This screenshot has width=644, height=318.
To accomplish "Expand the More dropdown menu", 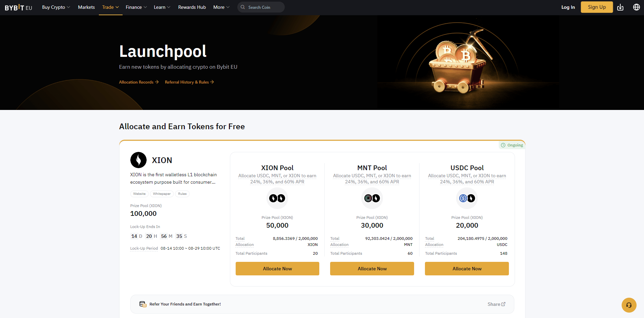I will tap(221, 7).
